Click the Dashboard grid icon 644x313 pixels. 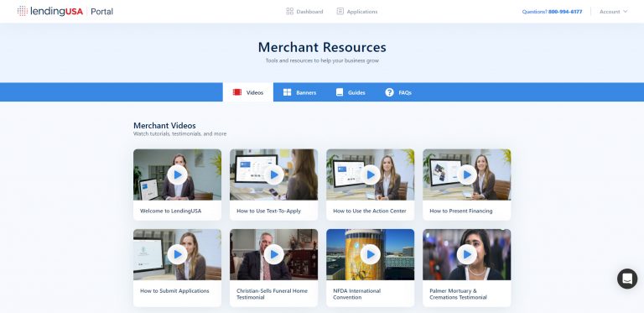pos(289,11)
